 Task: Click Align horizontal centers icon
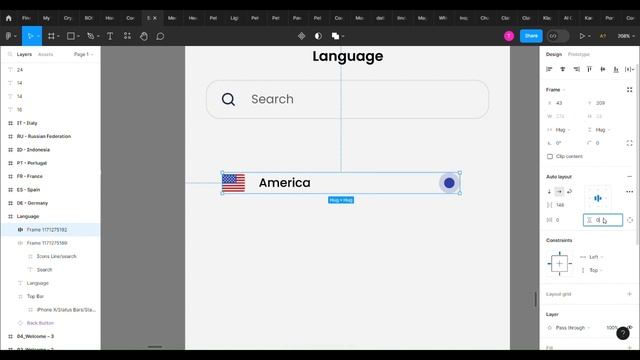[562, 69]
